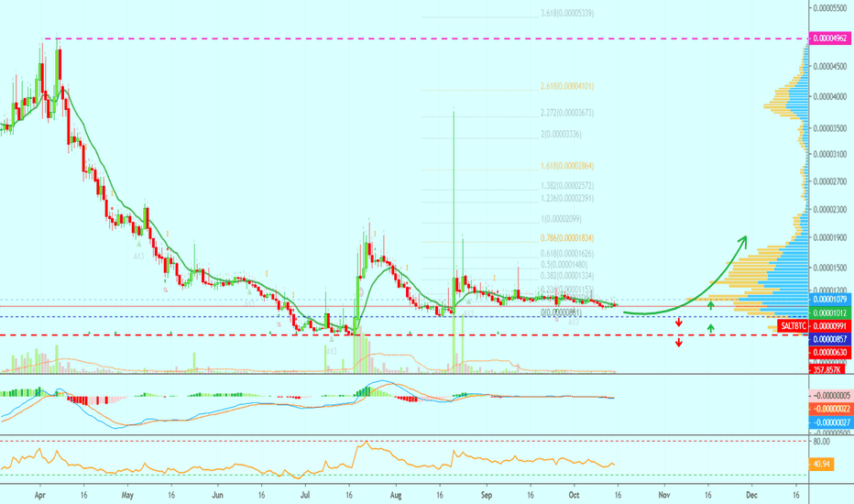Click the May label on time axis
The width and height of the screenshot is (854, 504).
click(126, 495)
